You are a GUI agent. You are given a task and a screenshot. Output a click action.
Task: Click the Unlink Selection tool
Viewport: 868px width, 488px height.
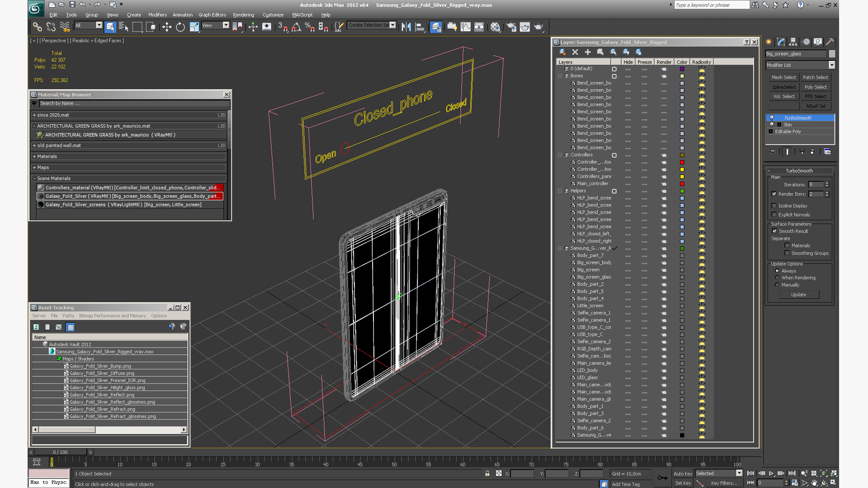pos(51,27)
